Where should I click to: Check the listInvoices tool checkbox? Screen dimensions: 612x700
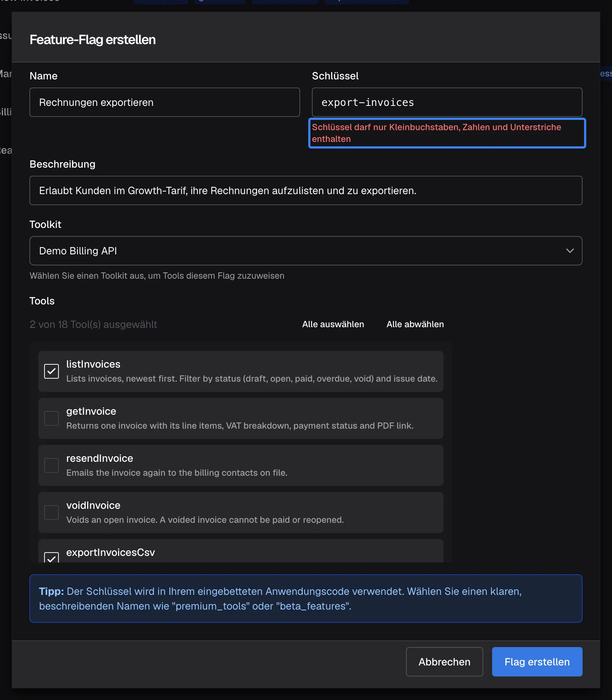tap(51, 371)
